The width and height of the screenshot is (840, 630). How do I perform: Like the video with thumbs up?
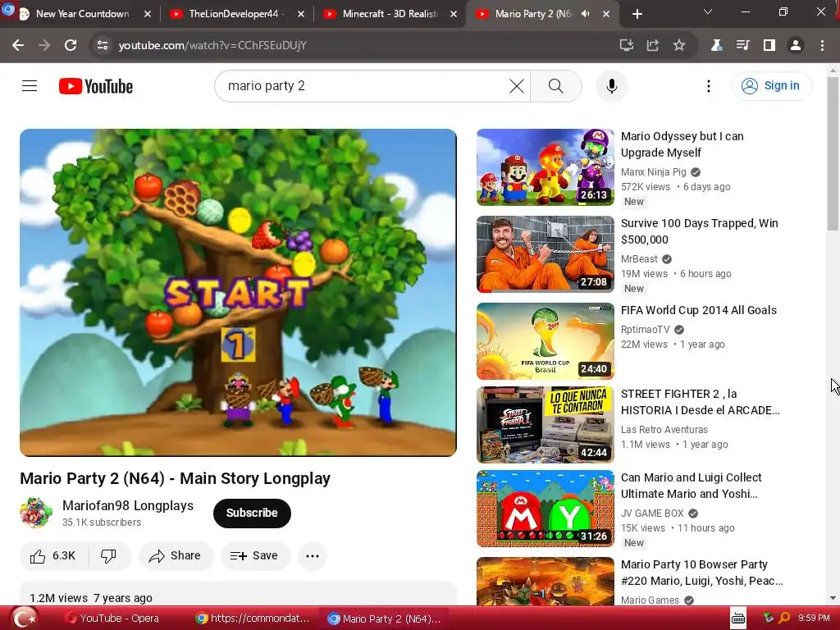tap(52, 556)
